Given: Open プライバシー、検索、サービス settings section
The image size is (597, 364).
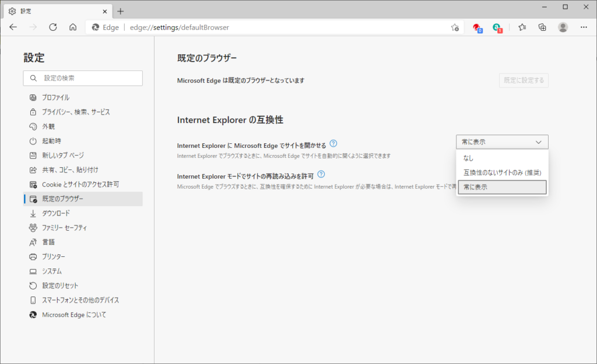Looking at the screenshot, I should tap(76, 112).
